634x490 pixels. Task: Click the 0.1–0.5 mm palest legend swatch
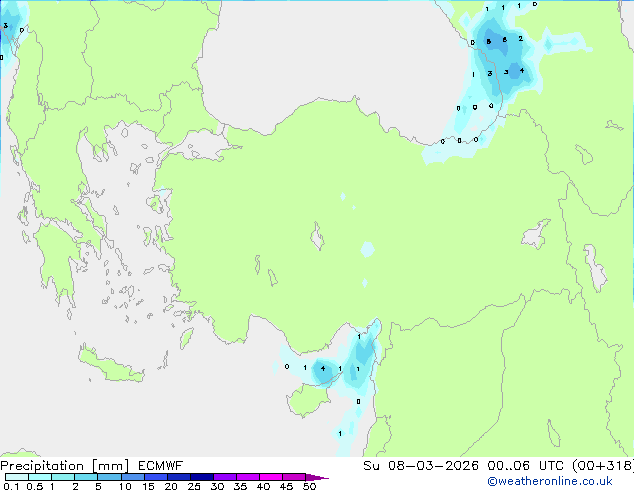pos(17,477)
